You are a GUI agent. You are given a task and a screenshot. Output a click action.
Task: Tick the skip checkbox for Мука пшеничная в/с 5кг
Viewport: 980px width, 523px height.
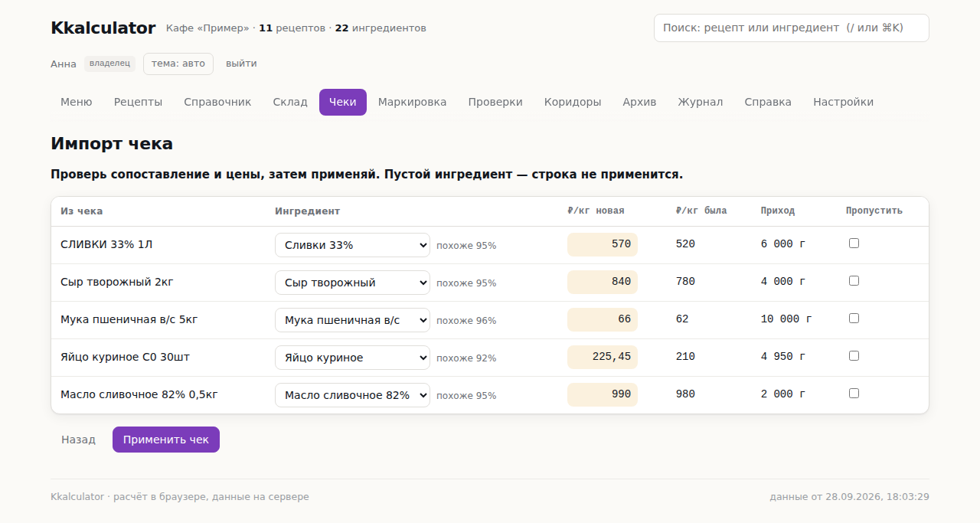tap(854, 318)
